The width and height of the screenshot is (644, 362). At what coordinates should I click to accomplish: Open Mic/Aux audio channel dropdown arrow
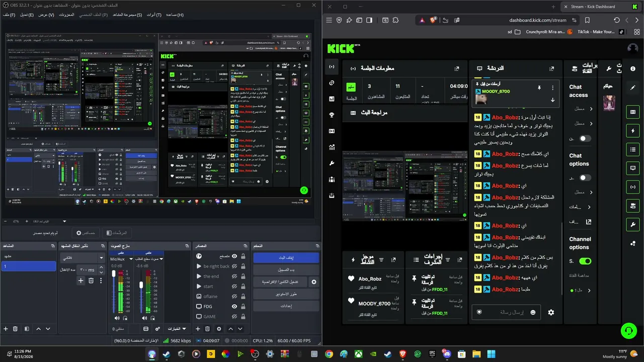pos(131,259)
